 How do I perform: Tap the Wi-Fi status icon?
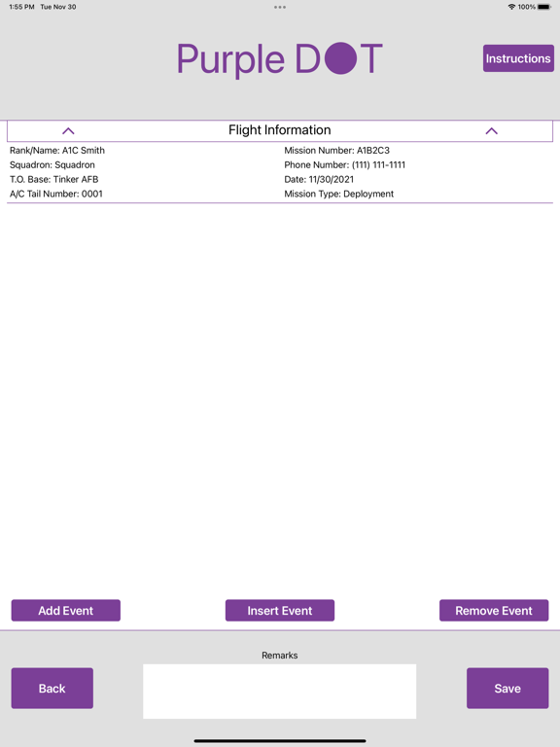(511, 7)
